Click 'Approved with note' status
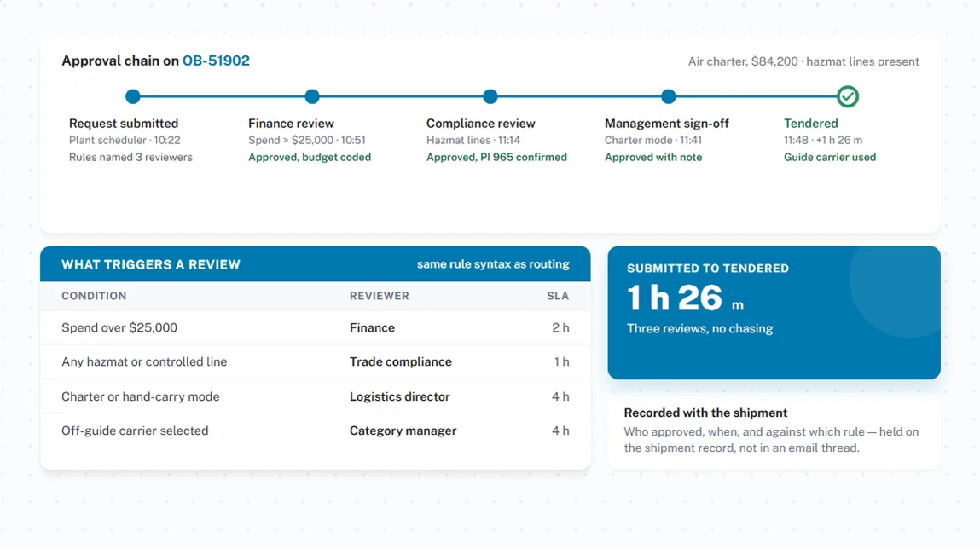Screen dimensions: 980x549 coord(653,157)
